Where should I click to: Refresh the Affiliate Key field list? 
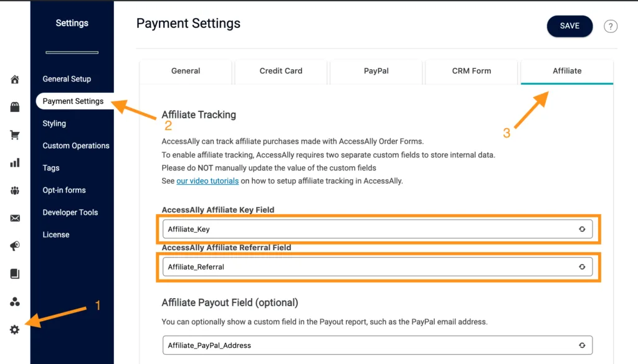[583, 229]
